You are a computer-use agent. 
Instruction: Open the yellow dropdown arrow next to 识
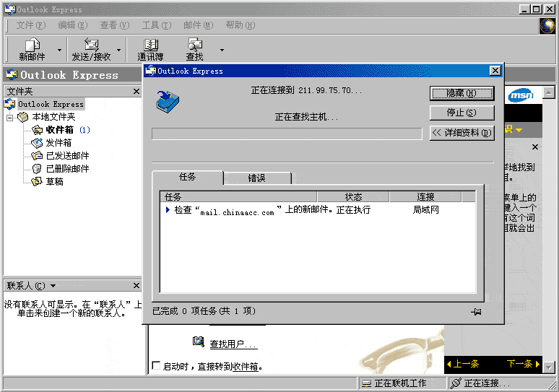point(519,131)
